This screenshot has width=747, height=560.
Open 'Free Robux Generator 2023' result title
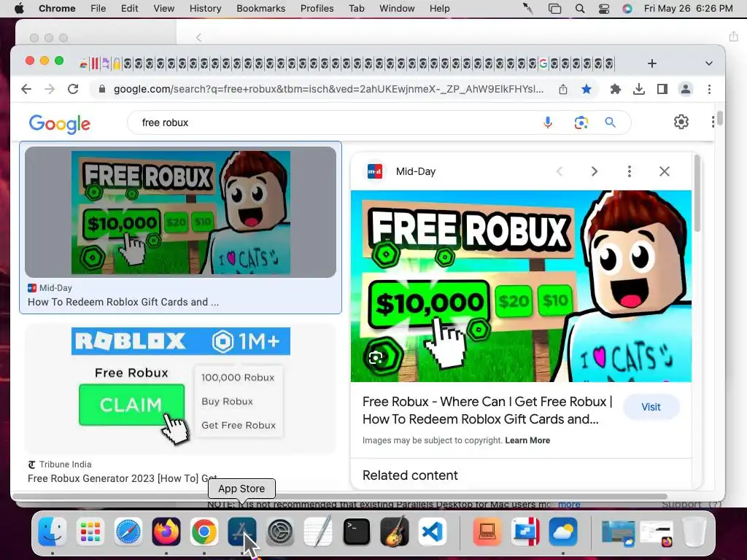point(123,478)
